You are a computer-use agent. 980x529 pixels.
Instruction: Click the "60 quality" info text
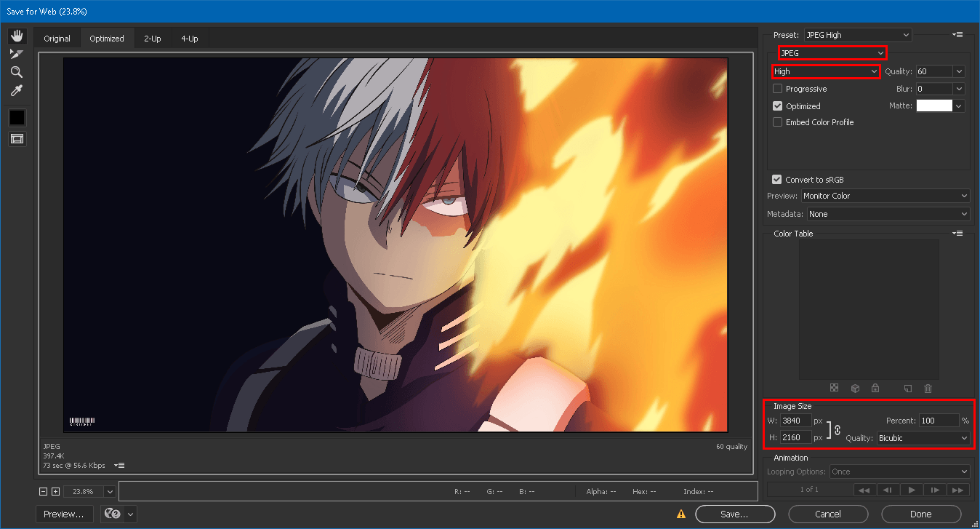tap(731, 446)
